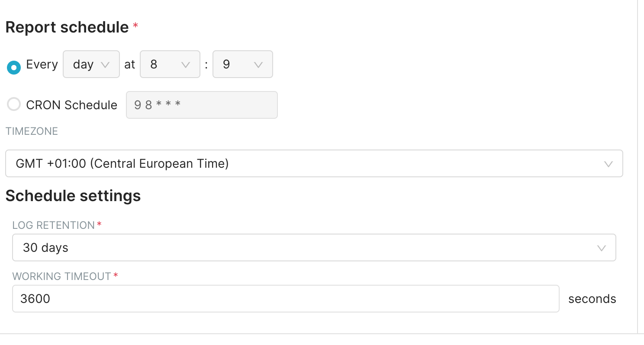Enable the CRON Schedule radio option
Image resolution: width=644 pixels, height=345 pixels.
(x=14, y=104)
